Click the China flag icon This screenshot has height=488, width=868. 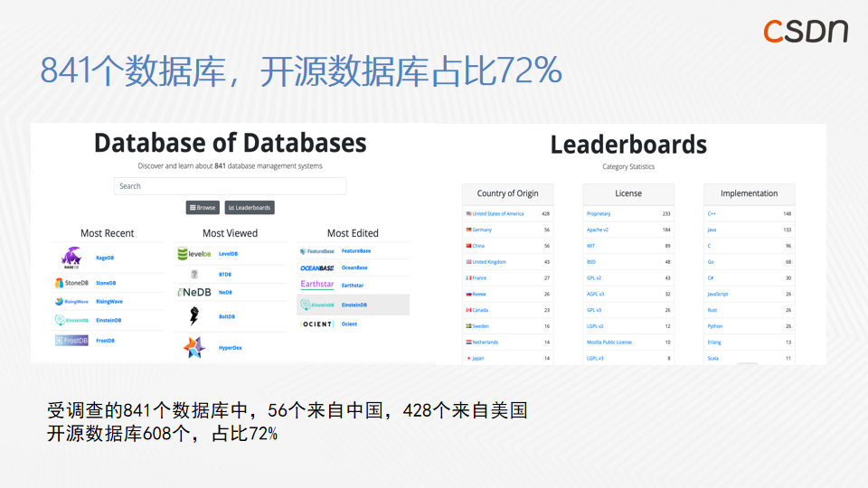click(469, 246)
